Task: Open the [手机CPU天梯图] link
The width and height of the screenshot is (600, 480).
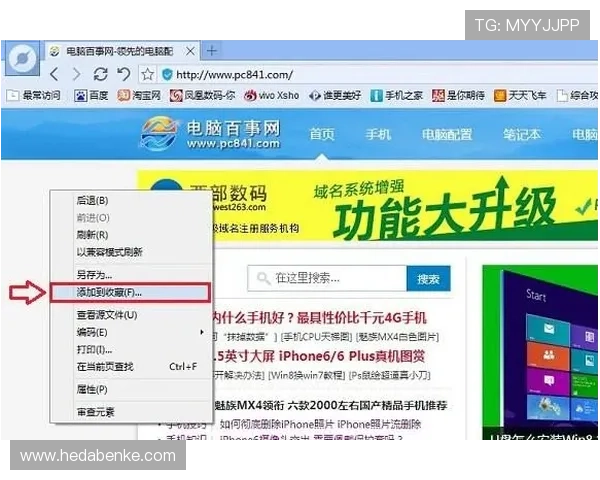Action: click(316, 337)
